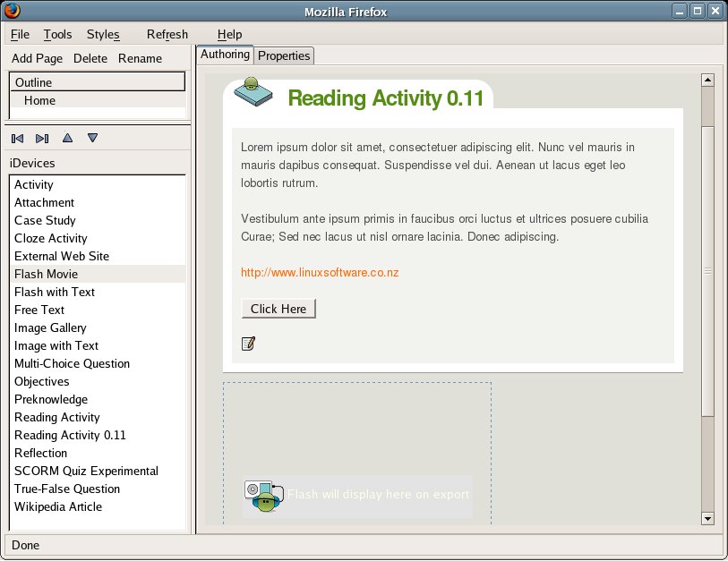The height and width of the screenshot is (561, 728).
Task: Add a Cloze Activity iDevice
Action: coord(97,238)
